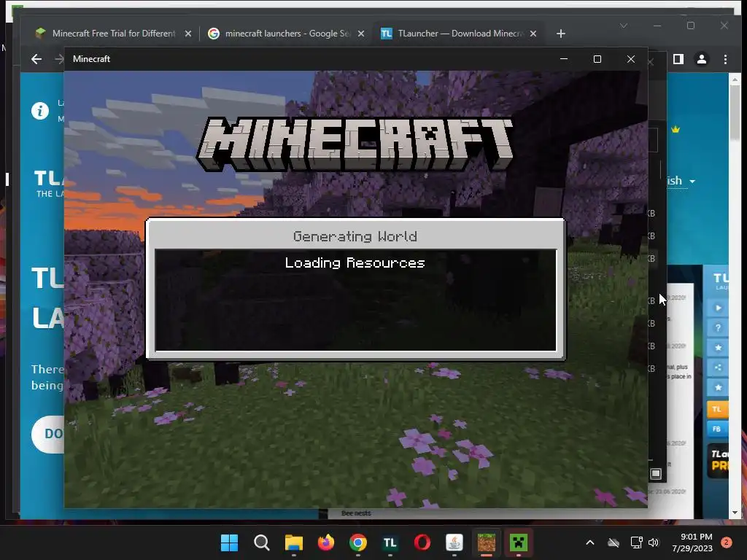
Task: Close the minecraft launchers Google tab
Action: 361,34
